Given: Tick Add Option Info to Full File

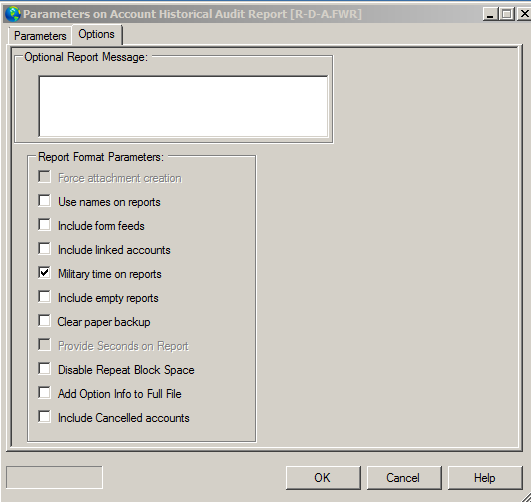Looking at the screenshot, I should [44, 393].
